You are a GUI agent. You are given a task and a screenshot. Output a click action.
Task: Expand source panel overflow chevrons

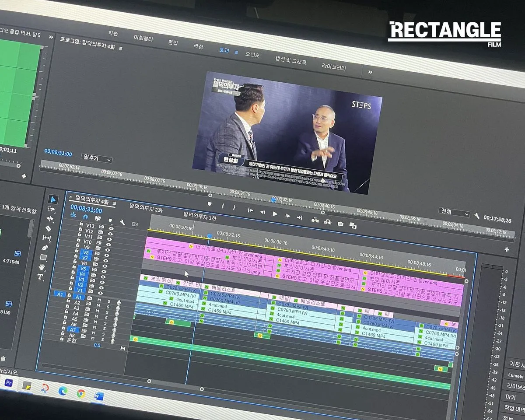(x=51, y=37)
